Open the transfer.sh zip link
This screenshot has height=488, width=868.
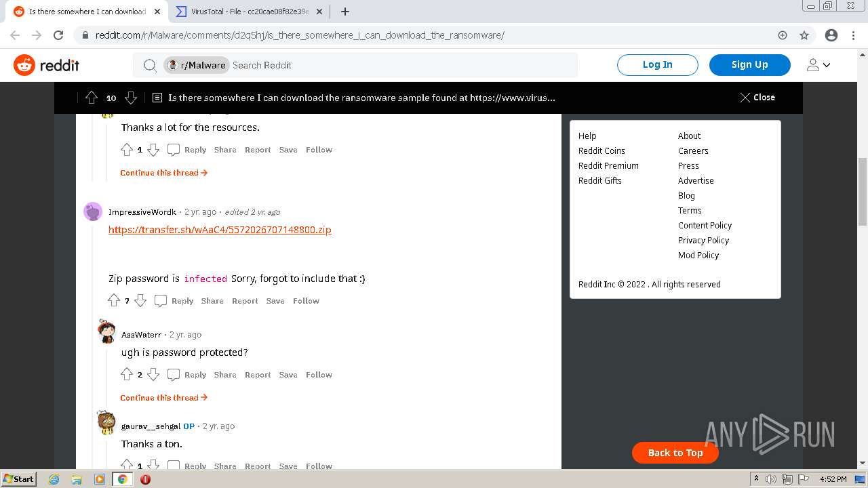point(220,230)
